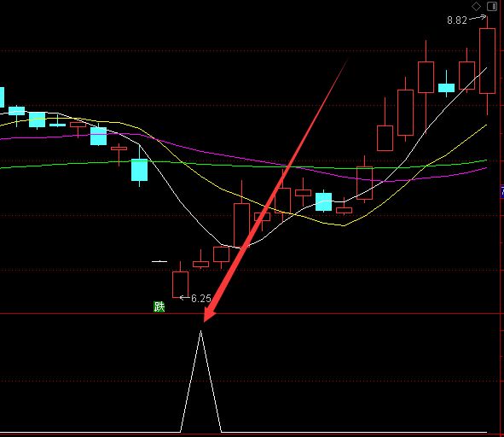
Task: Click the peak of the white indicator spike
Action: tap(201, 331)
